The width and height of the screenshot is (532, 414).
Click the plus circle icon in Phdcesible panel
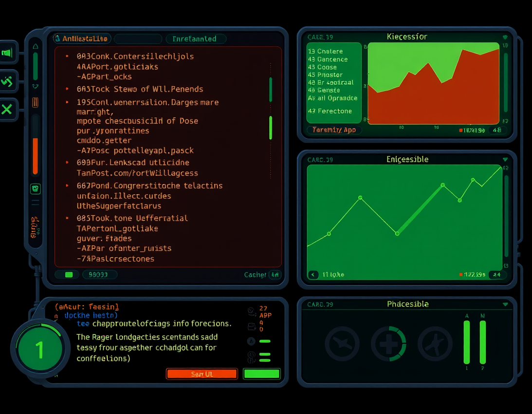coord(388,344)
